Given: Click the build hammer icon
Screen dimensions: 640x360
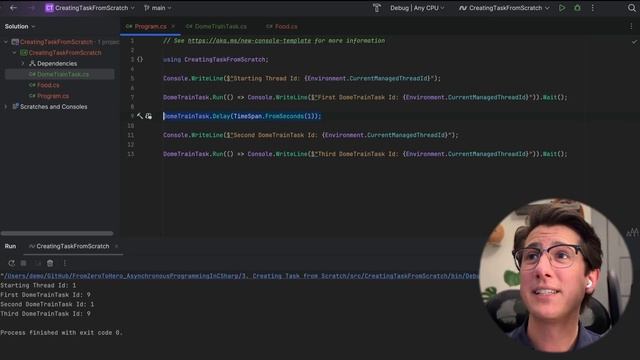Looking at the screenshot, I should tap(376, 8).
